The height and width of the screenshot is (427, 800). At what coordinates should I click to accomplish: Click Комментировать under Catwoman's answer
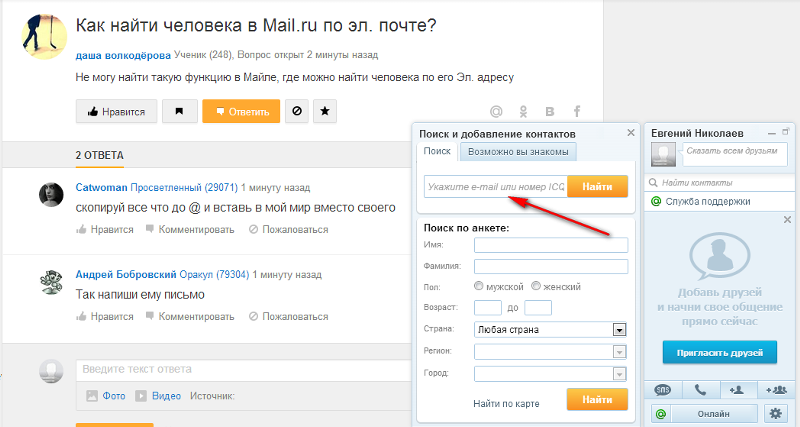click(x=190, y=230)
